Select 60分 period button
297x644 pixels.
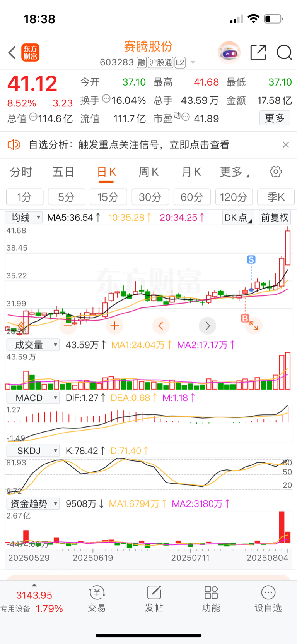pos(192,197)
